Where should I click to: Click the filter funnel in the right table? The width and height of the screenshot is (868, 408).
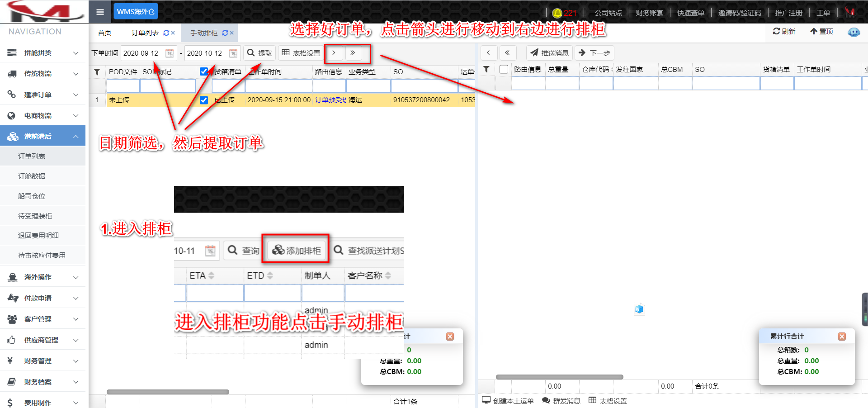coord(486,69)
